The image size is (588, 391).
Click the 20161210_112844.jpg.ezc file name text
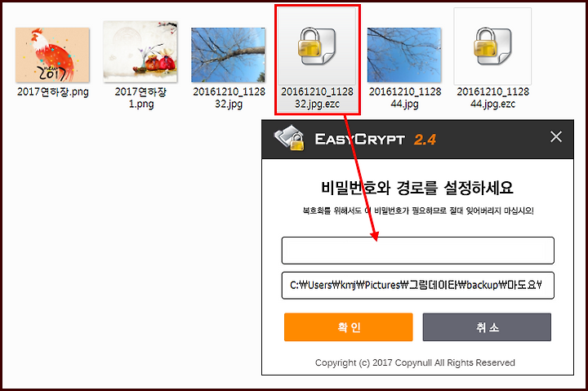click(492, 97)
